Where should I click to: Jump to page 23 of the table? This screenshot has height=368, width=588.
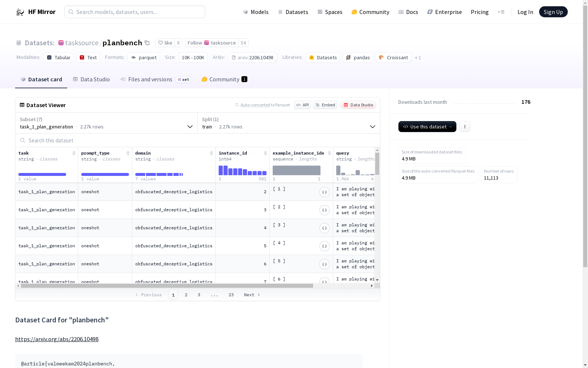click(x=231, y=295)
